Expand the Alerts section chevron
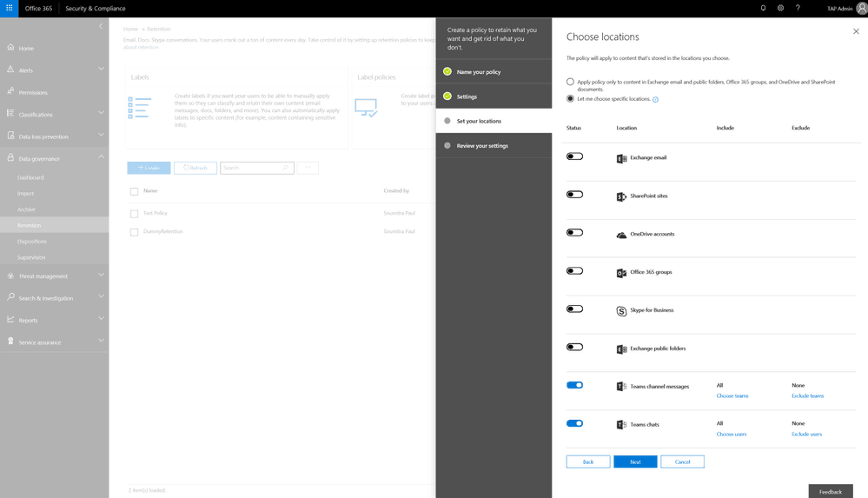 tap(101, 70)
